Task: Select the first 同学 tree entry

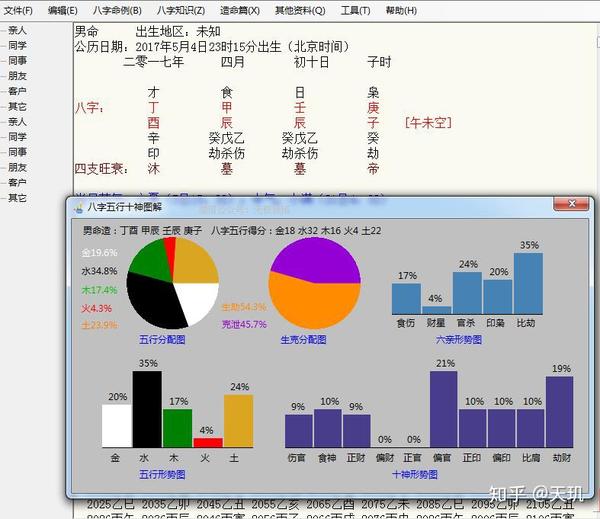Action: pos(17,46)
